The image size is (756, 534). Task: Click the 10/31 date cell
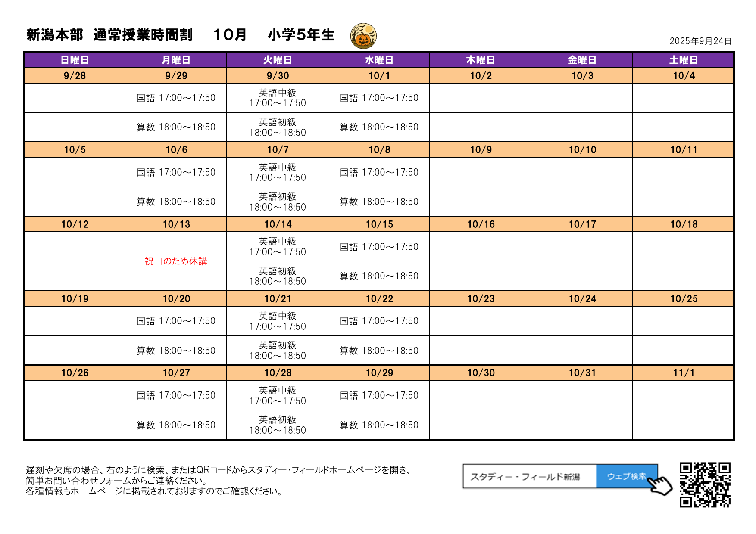pos(582,373)
